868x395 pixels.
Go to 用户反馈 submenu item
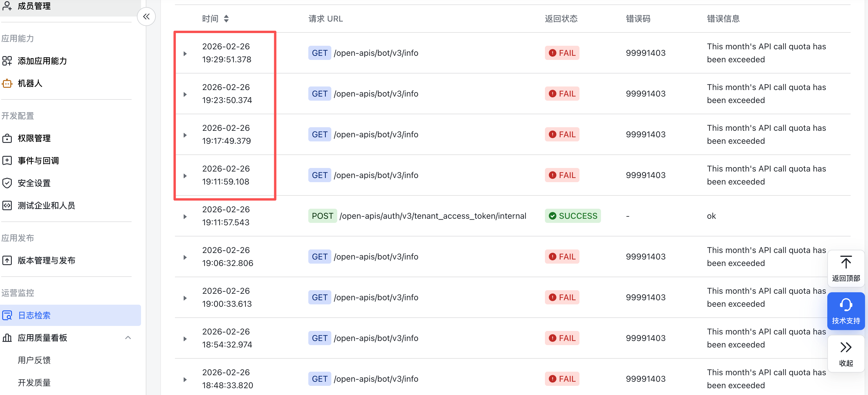pos(34,360)
